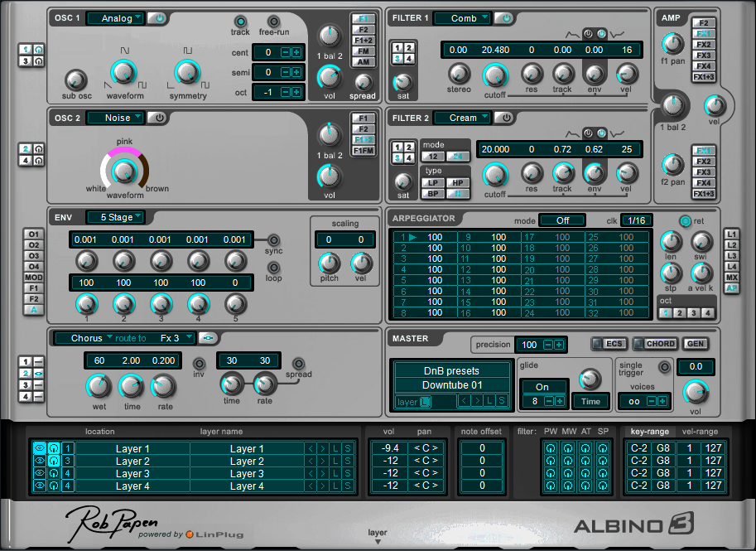Toggle Filter 2 power button
This screenshot has width=756, height=551.
click(504, 118)
